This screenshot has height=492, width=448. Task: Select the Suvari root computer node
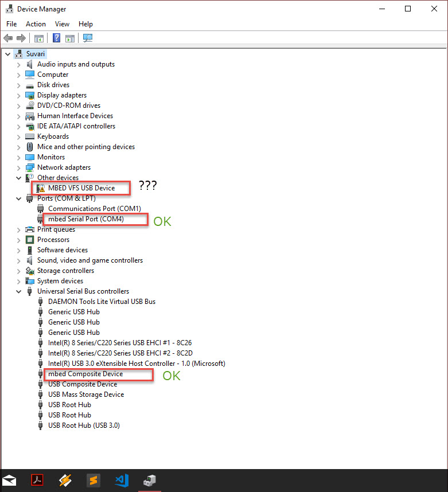point(35,54)
